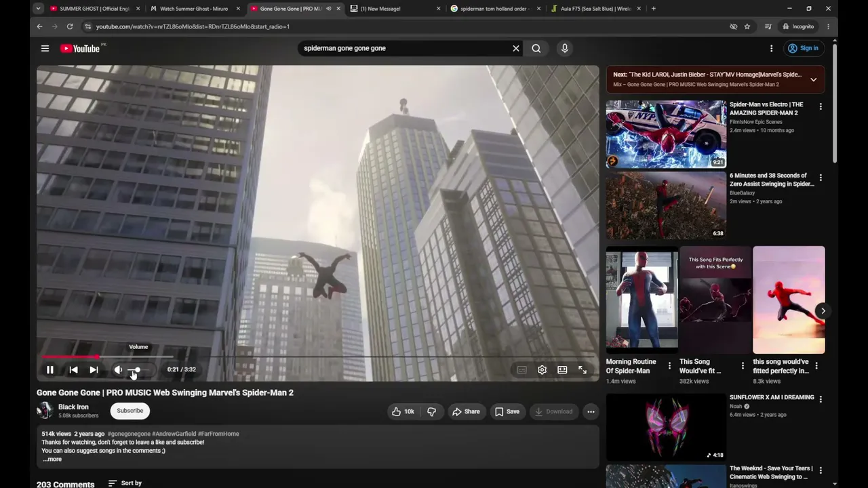
Task: Like the video with 10k likes
Action: tap(403, 411)
